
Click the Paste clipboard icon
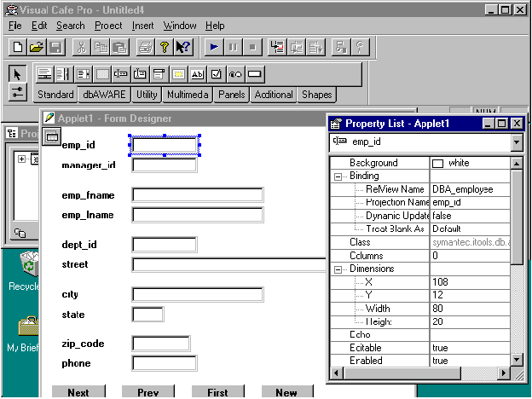point(119,47)
